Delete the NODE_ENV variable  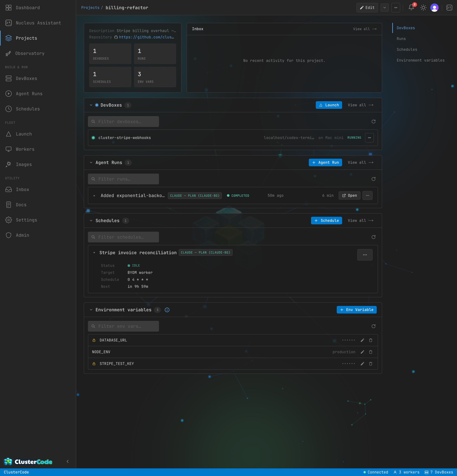click(371, 352)
